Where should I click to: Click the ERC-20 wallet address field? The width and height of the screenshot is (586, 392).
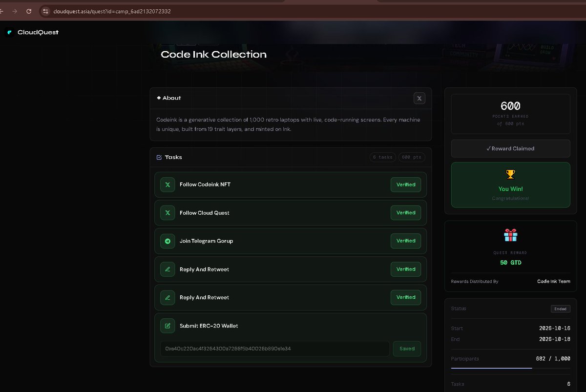point(275,349)
